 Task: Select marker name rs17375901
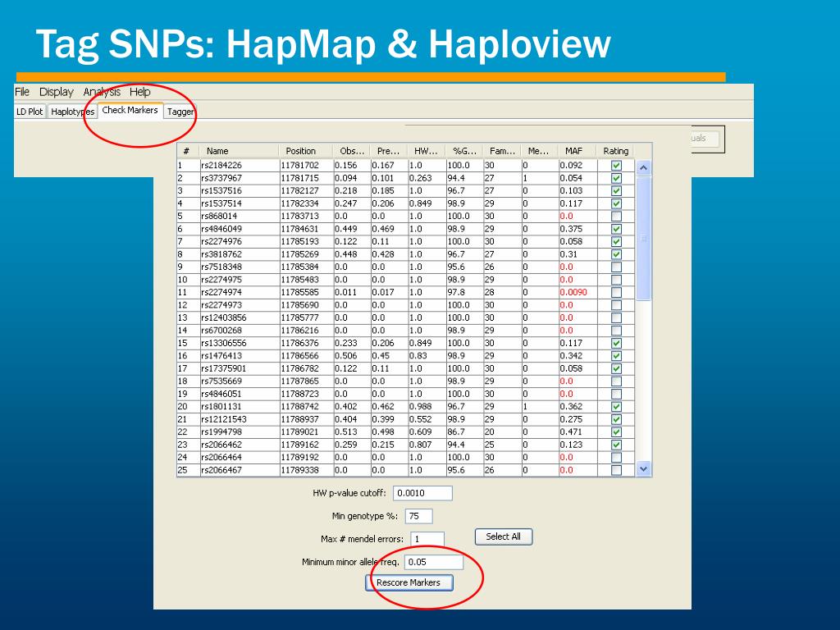[x=224, y=368]
